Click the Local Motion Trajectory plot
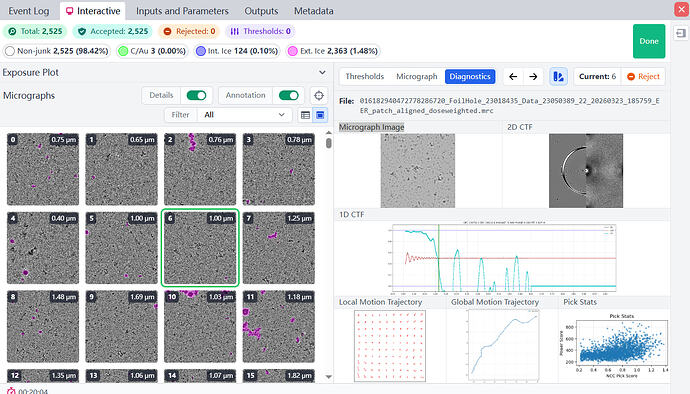Viewport: 690px width, 394px height. click(390, 346)
